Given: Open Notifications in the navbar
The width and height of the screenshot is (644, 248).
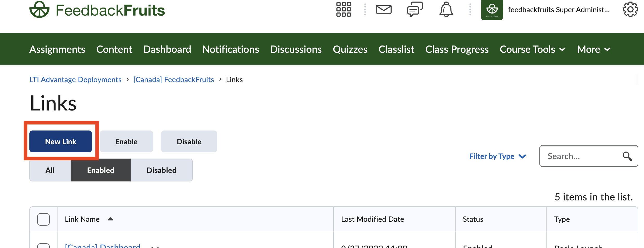Looking at the screenshot, I should click(x=231, y=49).
